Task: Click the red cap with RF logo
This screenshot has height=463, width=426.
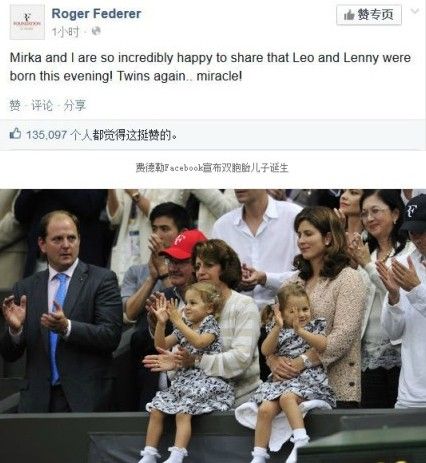Action: (x=184, y=244)
